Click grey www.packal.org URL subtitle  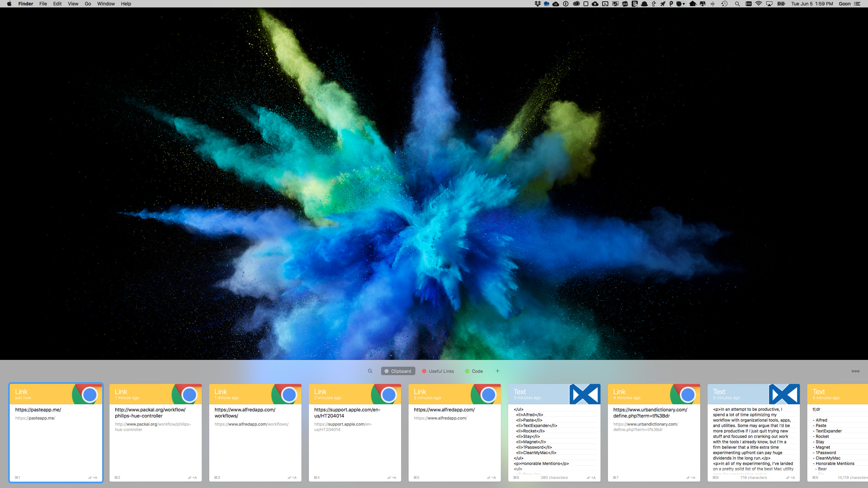153,427
